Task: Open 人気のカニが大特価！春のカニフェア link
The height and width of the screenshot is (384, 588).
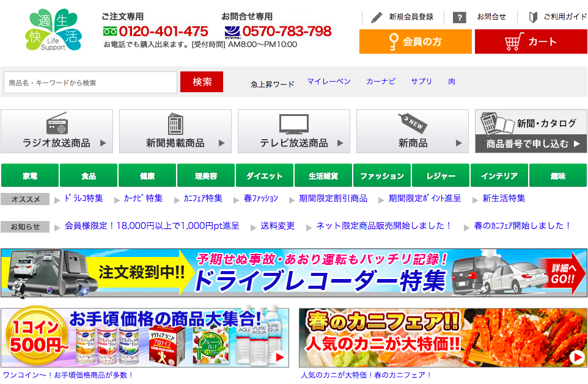Action: pos(366,375)
